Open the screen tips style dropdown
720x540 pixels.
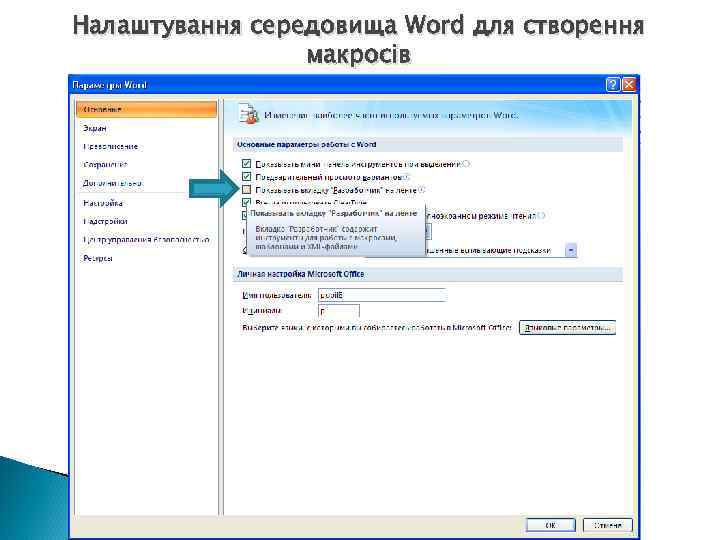(x=571, y=250)
